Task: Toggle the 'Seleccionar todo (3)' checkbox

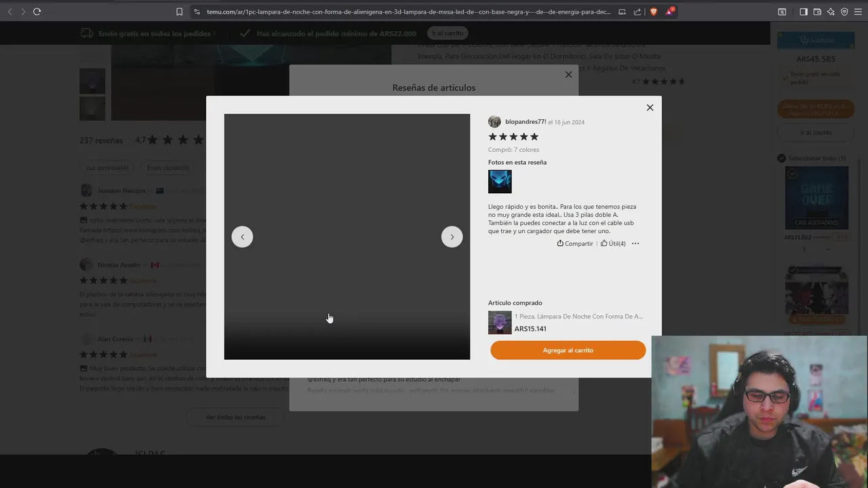Action: pyautogui.click(x=781, y=158)
